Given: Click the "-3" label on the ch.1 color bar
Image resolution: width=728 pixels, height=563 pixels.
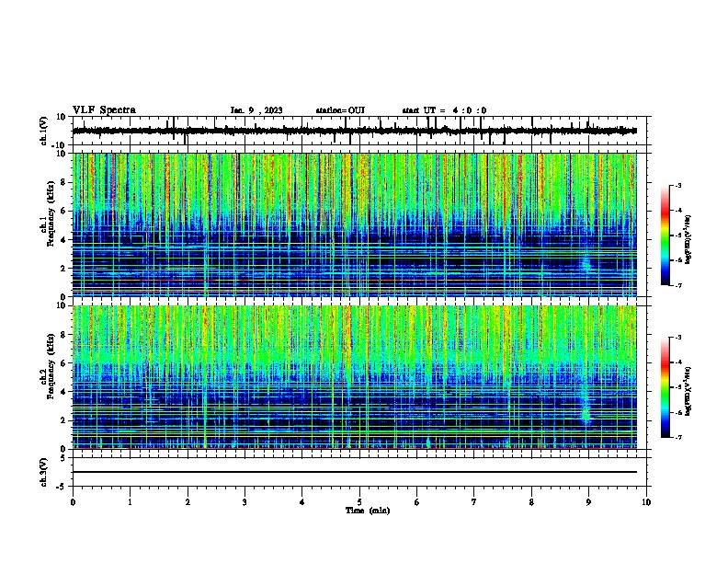Looking at the screenshot, I should click(677, 185).
